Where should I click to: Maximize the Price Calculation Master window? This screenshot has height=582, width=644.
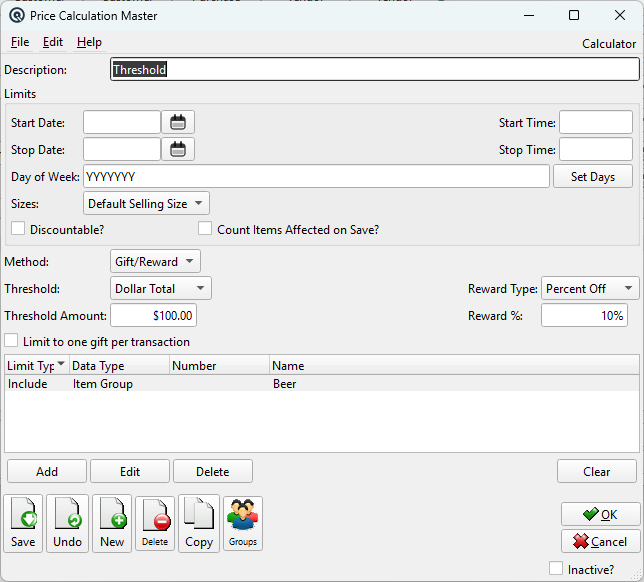tap(574, 16)
